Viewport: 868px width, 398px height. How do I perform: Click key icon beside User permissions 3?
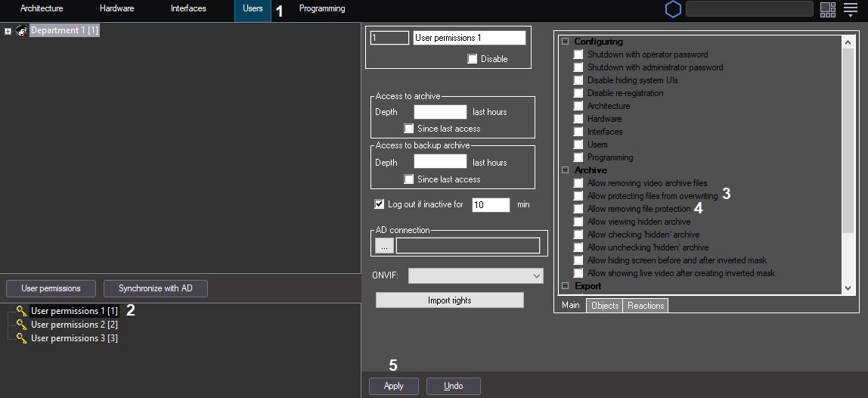[x=21, y=338]
